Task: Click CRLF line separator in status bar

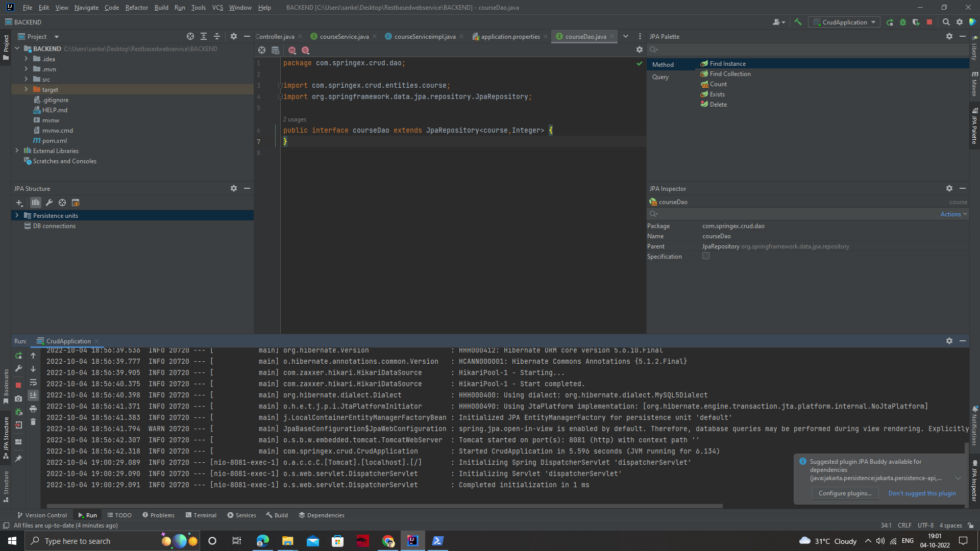Action: 904,525
